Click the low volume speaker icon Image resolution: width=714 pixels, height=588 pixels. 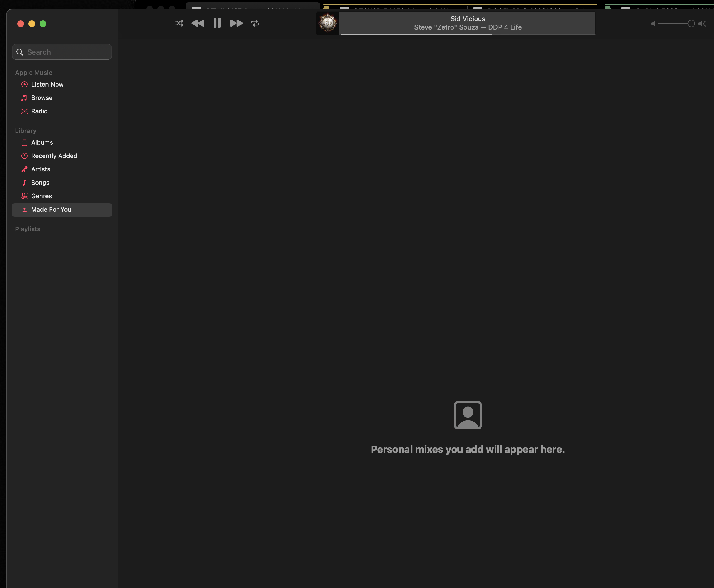pyautogui.click(x=653, y=23)
